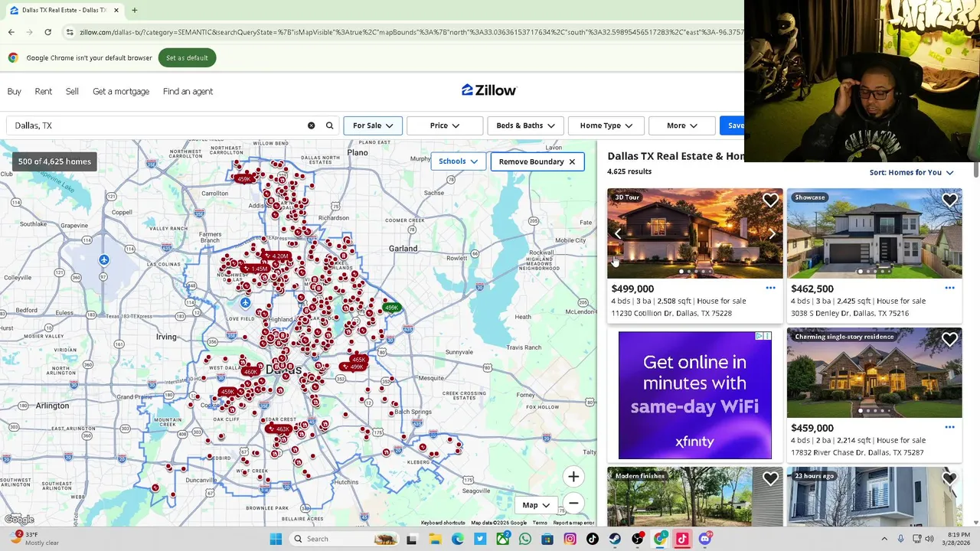Click the Zillow logo
The image size is (980, 551).
click(488, 90)
